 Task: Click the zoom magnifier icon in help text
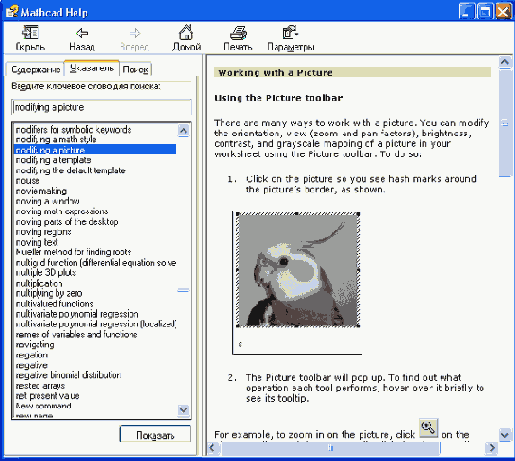(428, 428)
